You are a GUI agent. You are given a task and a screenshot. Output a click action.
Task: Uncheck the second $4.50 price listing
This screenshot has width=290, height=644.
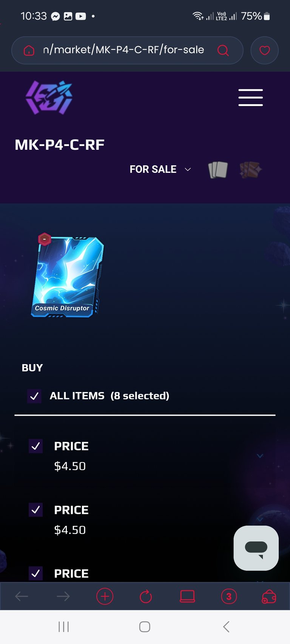(x=36, y=510)
